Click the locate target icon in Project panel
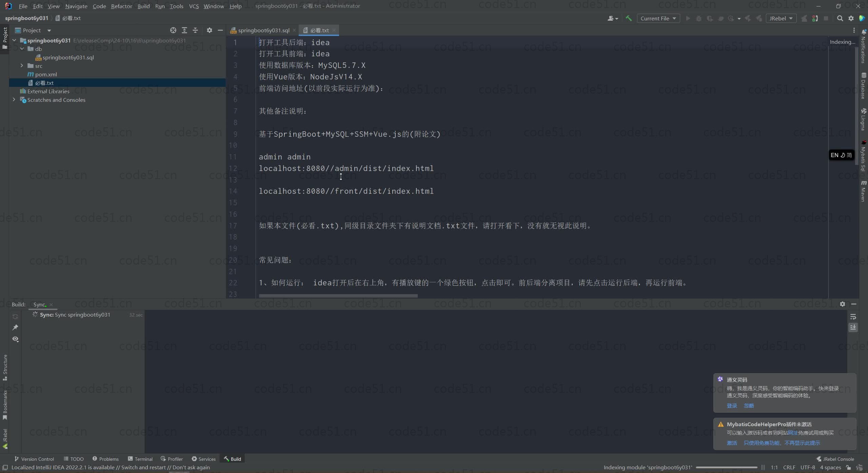This screenshot has height=473, width=868. pos(173,30)
